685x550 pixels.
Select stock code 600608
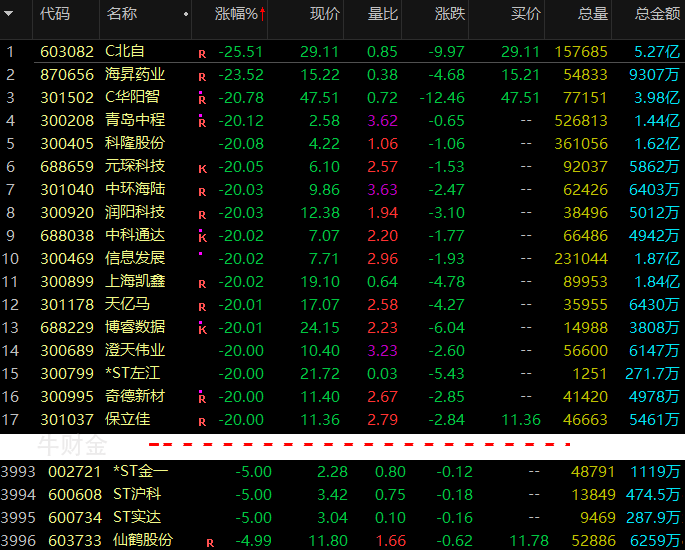(75, 495)
